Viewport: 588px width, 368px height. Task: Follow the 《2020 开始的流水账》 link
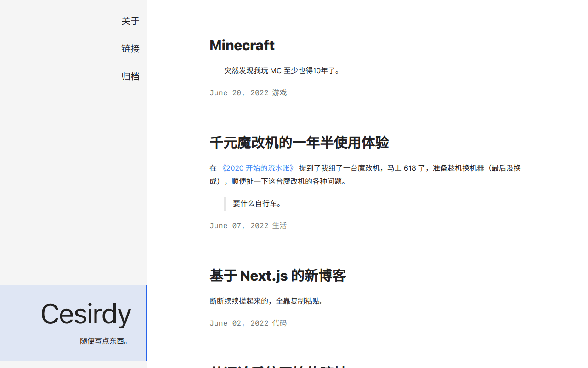257,168
